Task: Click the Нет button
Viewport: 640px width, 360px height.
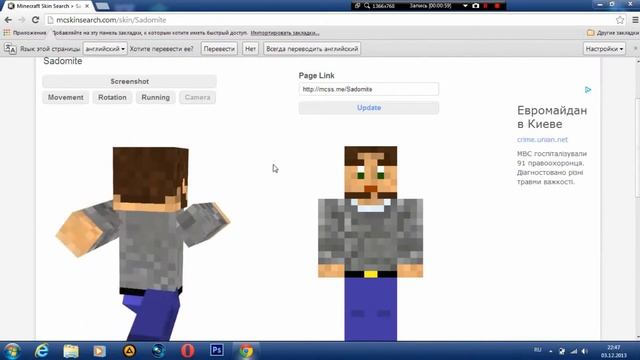Action: click(x=250, y=49)
